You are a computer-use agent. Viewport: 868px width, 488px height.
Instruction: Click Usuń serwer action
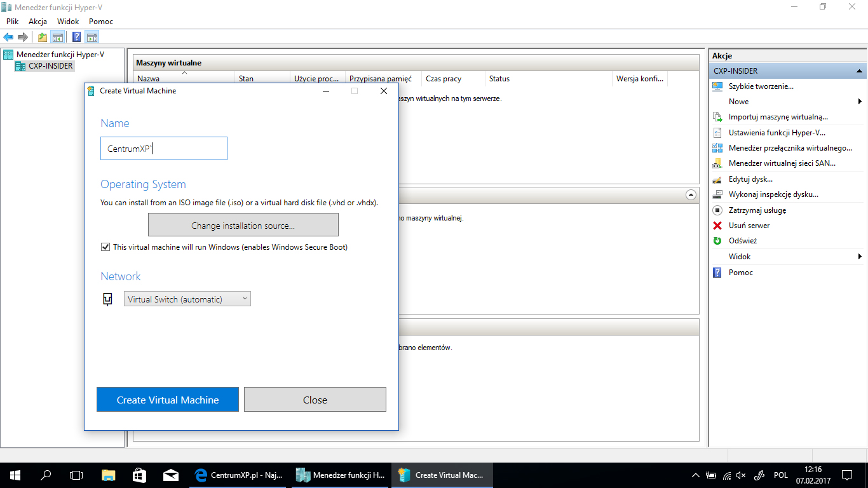click(x=749, y=226)
